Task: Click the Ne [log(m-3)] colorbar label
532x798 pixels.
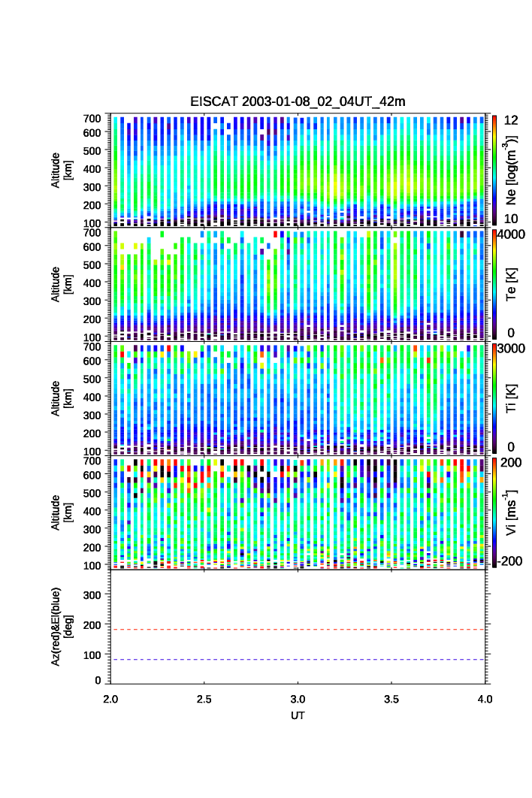Action: pyautogui.click(x=512, y=170)
